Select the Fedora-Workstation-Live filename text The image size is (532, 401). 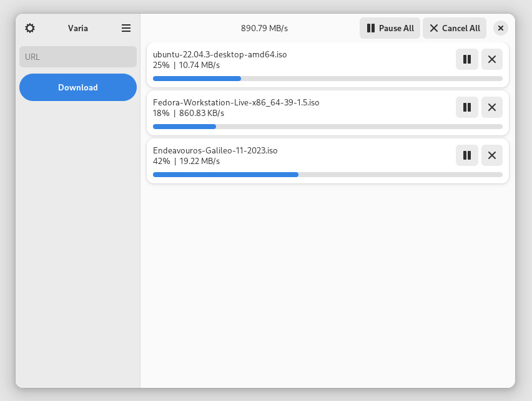point(236,103)
